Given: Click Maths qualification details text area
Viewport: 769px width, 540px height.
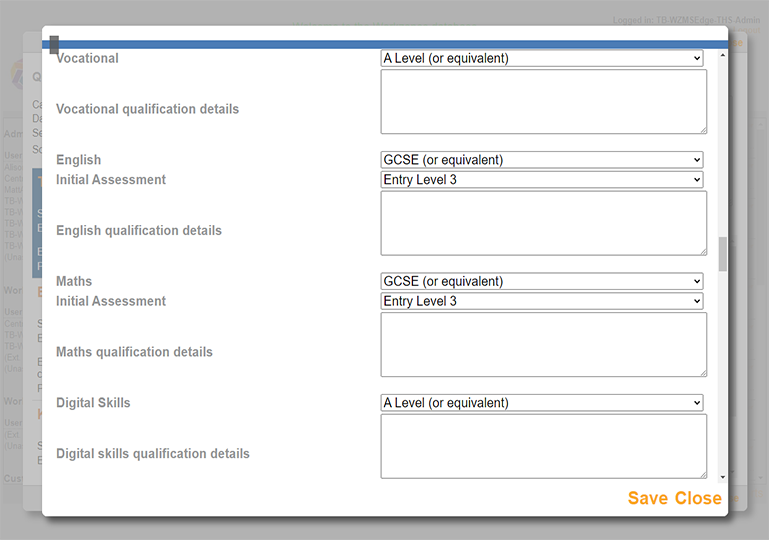Looking at the screenshot, I should pos(544,345).
